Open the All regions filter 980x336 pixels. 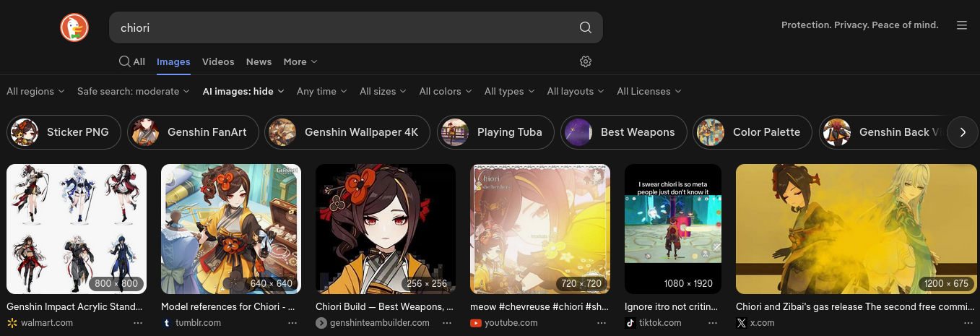(35, 91)
